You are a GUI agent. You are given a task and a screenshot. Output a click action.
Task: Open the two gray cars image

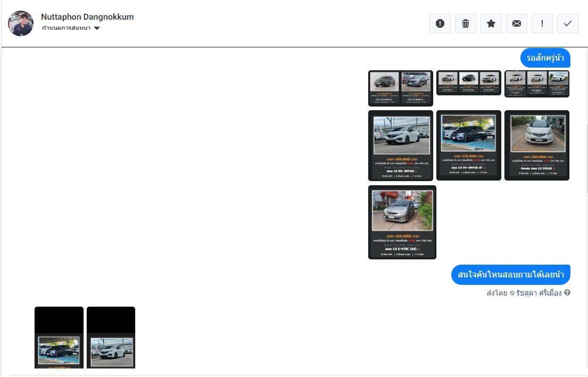pyautogui.click(x=400, y=88)
